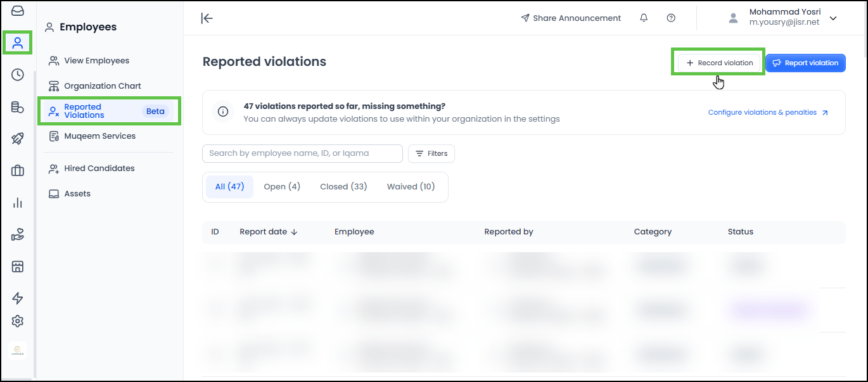Sort by Report date column arrow

click(x=294, y=232)
